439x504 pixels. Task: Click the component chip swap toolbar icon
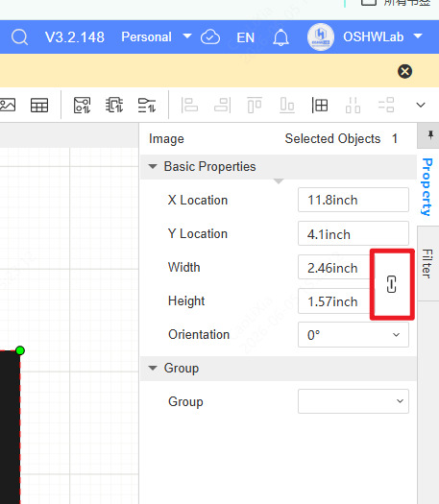[x=114, y=105]
